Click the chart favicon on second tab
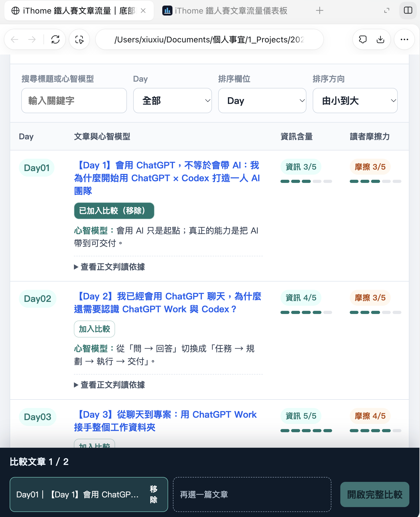Image resolution: width=420 pixels, height=517 pixels. pos(167,11)
